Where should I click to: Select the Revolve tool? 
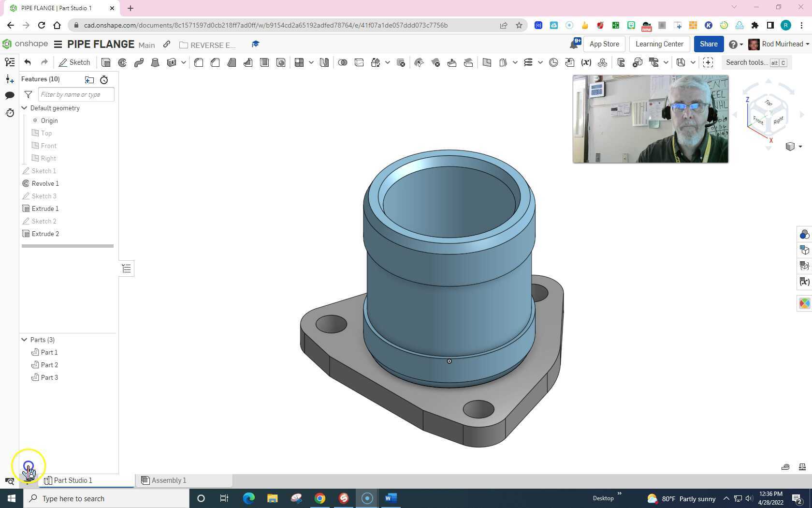[122, 62]
